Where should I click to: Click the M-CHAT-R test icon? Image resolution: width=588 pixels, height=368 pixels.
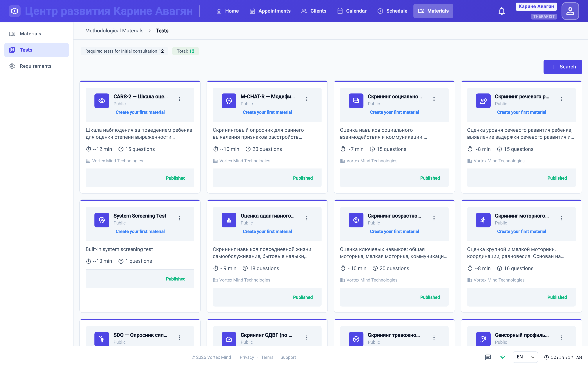pyautogui.click(x=229, y=101)
